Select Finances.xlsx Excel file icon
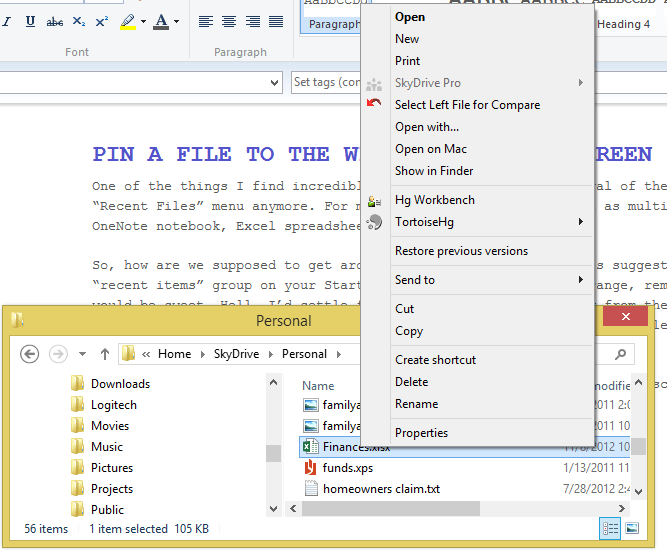 pyautogui.click(x=311, y=447)
